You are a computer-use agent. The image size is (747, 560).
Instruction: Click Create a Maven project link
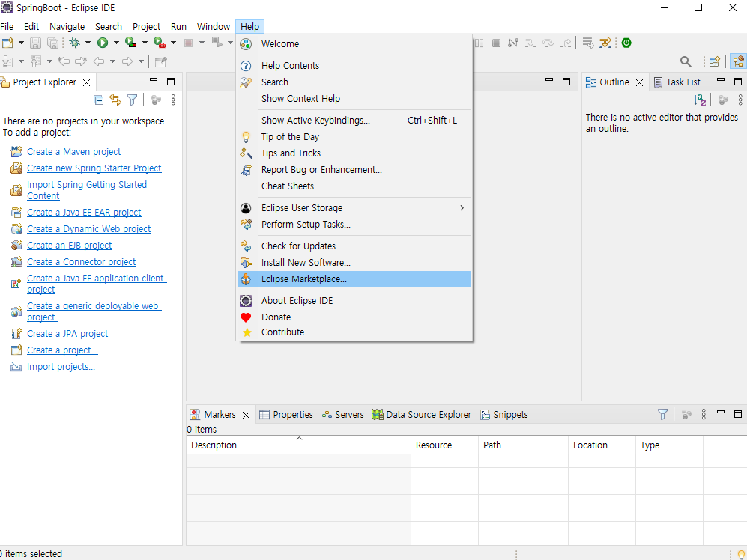74,152
